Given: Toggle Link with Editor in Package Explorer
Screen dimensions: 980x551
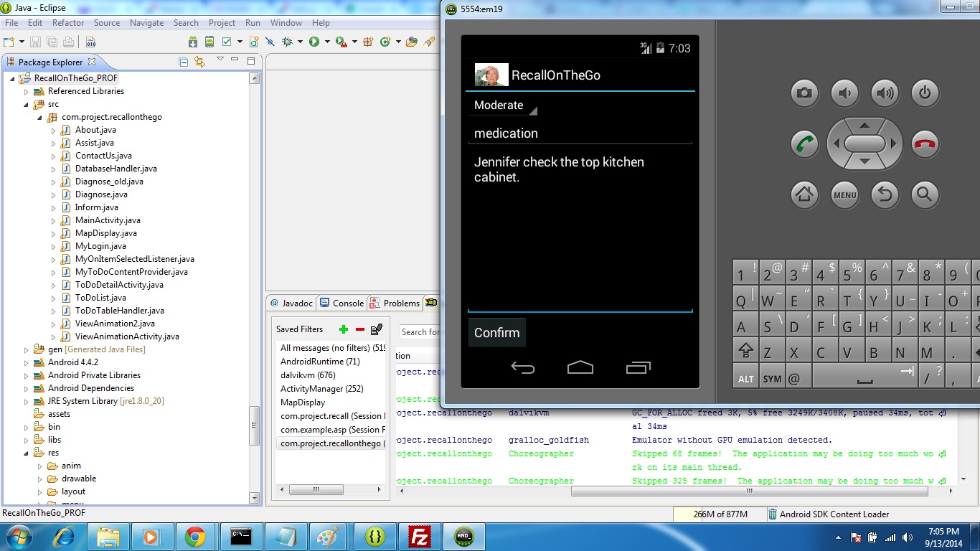Looking at the screenshot, I should click(199, 62).
